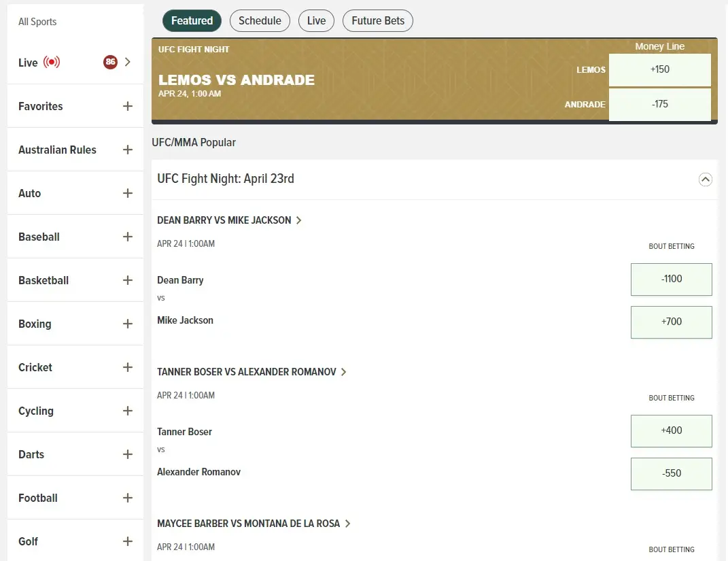Open Dean Barry vs Mike Jackson chevron
Viewport: 728px width, 561px height.
[x=299, y=220]
